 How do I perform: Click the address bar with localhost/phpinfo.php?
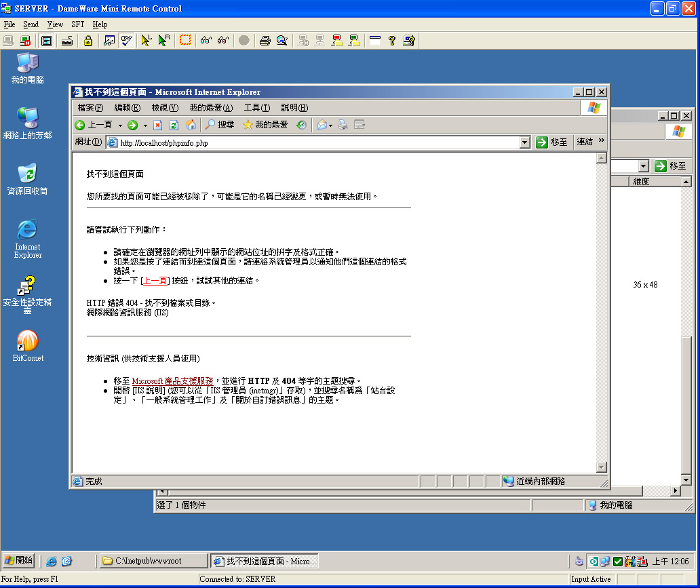click(318, 143)
